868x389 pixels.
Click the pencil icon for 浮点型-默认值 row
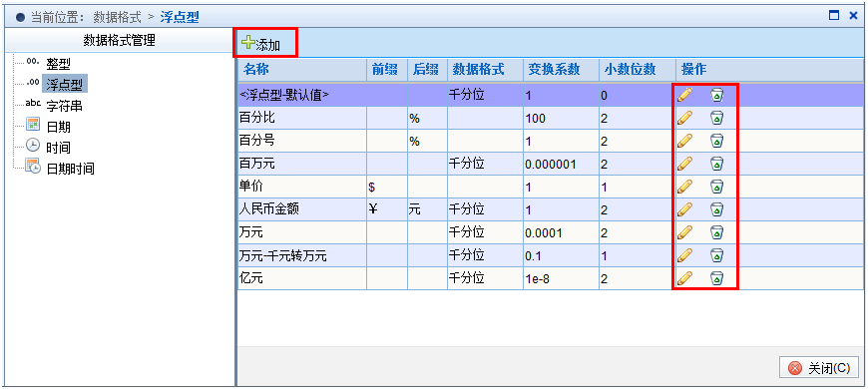(x=684, y=95)
